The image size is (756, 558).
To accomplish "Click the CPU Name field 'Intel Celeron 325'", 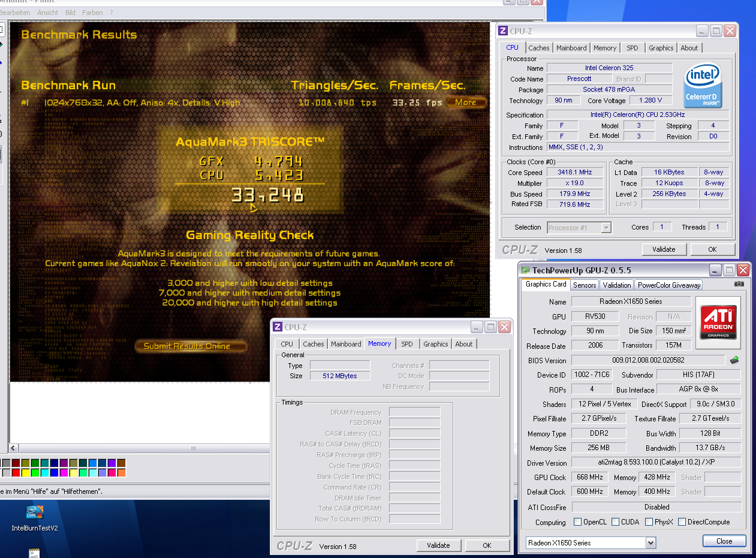I will 609,68.
